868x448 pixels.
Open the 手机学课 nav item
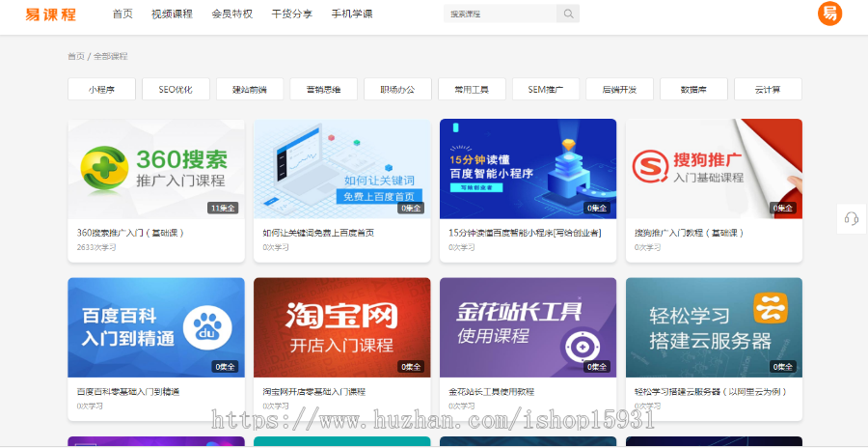click(x=351, y=14)
